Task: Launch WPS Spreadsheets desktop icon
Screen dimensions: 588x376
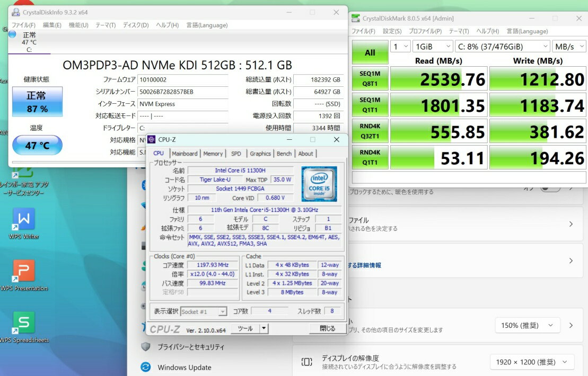Action: click(x=24, y=323)
